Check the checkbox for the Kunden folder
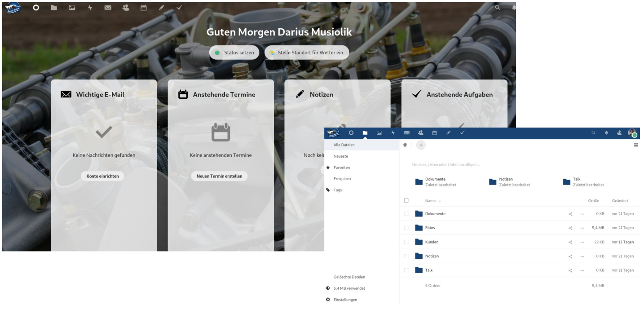The image size is (644, 318). click(x=406, y=242)
